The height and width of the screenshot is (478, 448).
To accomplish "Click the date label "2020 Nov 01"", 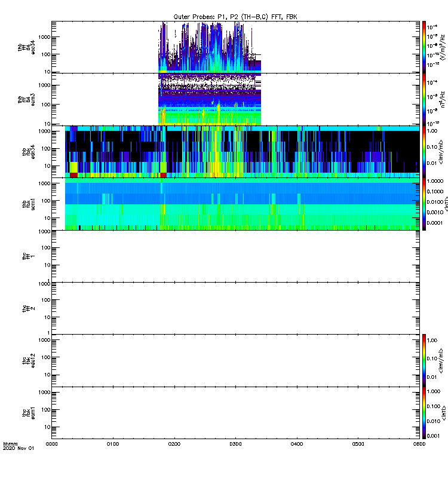I will [19, 448].
